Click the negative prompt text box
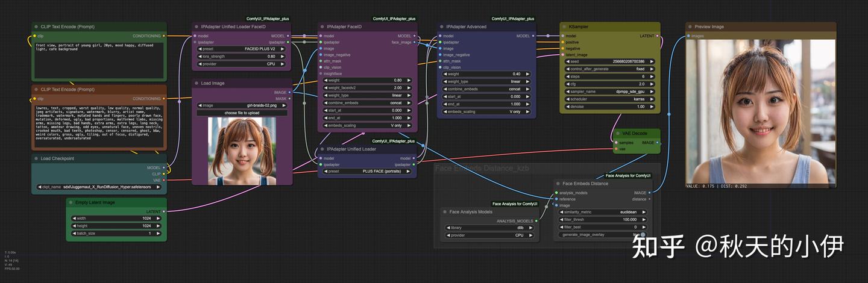The width and height of the screenshot is (868, 283). point(99,126)
